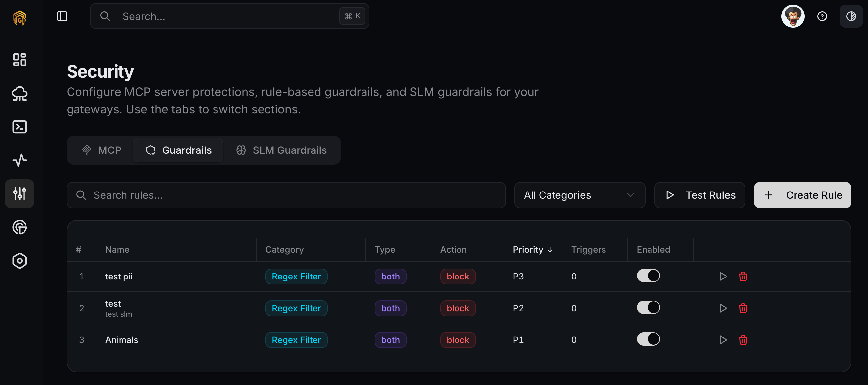
Task: Delete the test slm rule
Action: coord(743,308)
